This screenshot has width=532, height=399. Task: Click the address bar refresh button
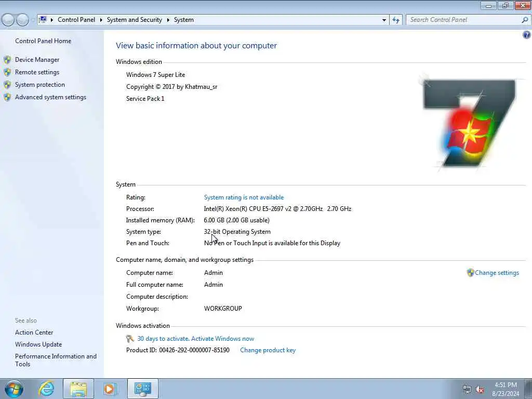click(x=396, y=20)
